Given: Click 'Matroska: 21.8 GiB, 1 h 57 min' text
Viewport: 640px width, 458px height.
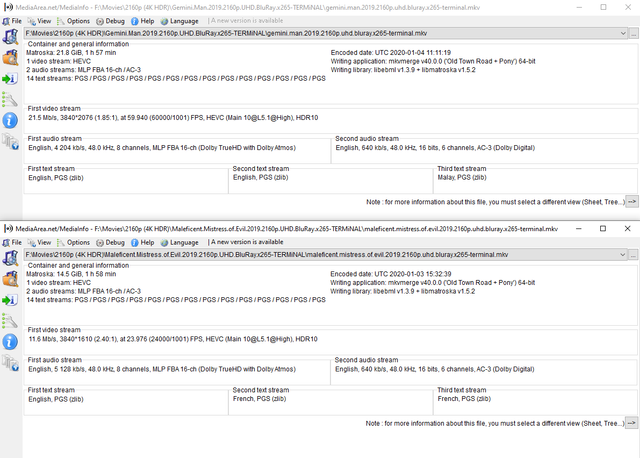Looking at the screenshot, I should pyautogui.click(x=71, y=52).
